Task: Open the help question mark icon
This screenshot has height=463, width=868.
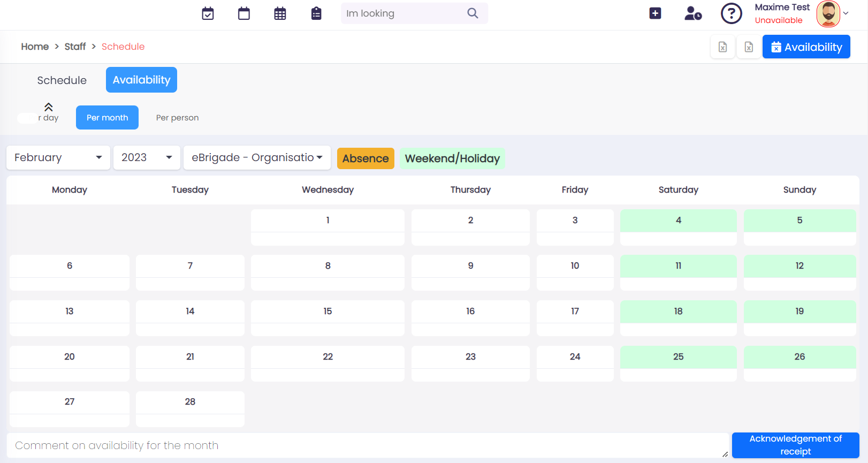Action: 731,13
